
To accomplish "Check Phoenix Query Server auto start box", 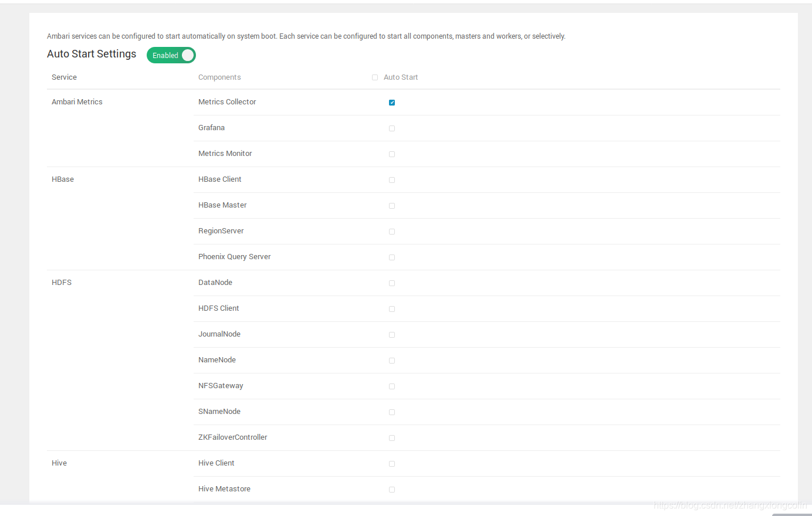I will pos(392,257).
